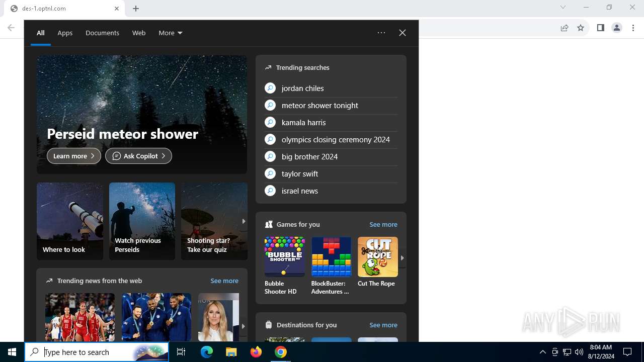Open Task View in taskbar
644x362 pixels.
181,352
